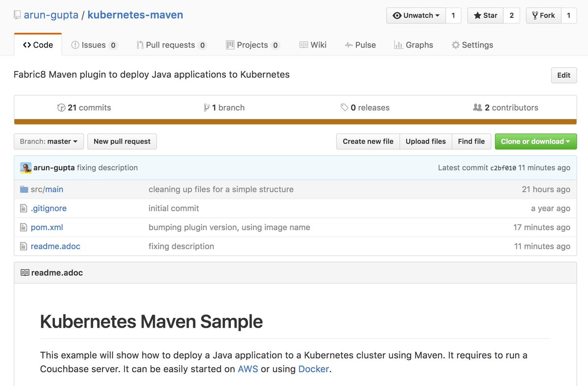Click the project board icon on Projects tab
588x386 pixels.
tap(230, 45)
